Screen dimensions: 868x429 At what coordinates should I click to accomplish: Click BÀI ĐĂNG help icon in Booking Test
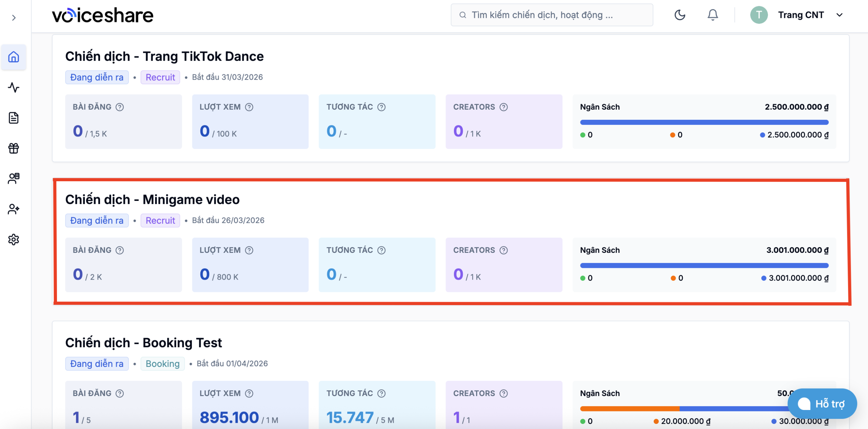[120, 393]
